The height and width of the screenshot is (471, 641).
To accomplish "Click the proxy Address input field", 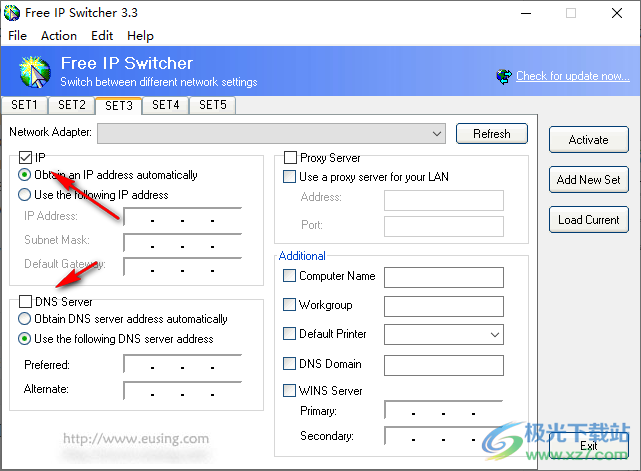I will pos(444,200).
